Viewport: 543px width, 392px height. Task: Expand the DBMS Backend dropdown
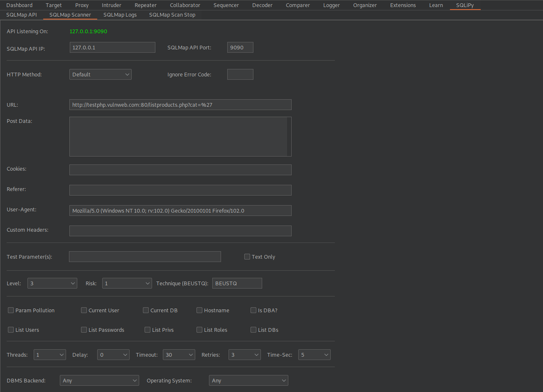[x=99, y=381]
